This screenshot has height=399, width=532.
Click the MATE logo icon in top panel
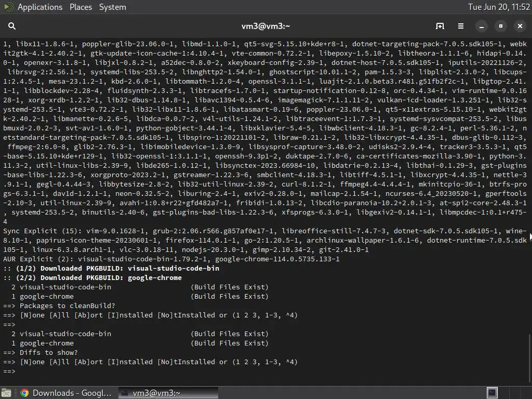9,7
